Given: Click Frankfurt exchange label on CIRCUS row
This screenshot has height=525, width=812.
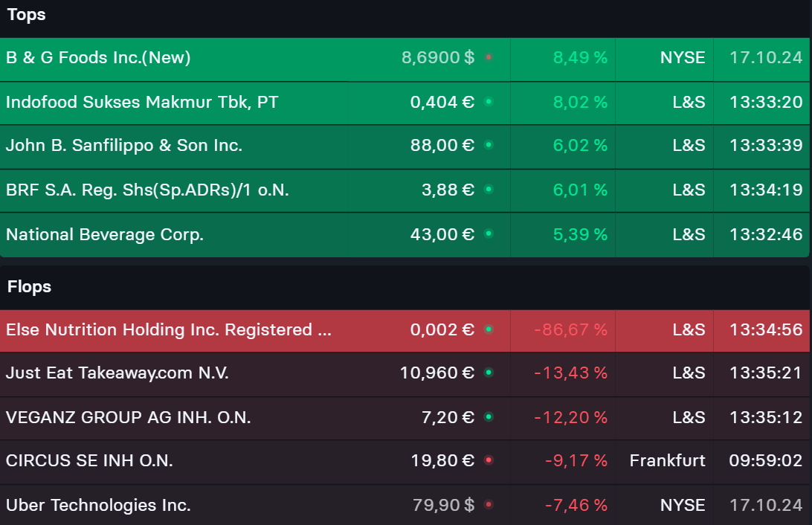Looking at the screenshot, I should 667,461.
